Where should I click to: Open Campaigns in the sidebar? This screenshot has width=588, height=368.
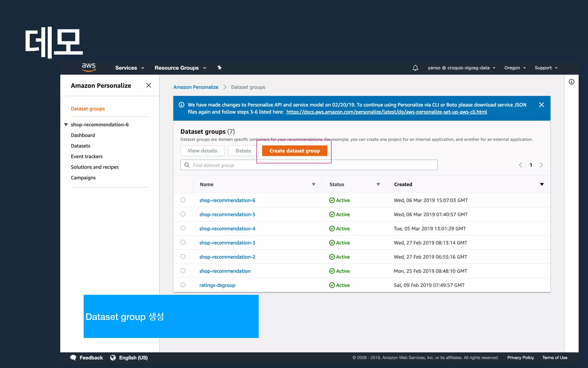[x=83, y=178]
